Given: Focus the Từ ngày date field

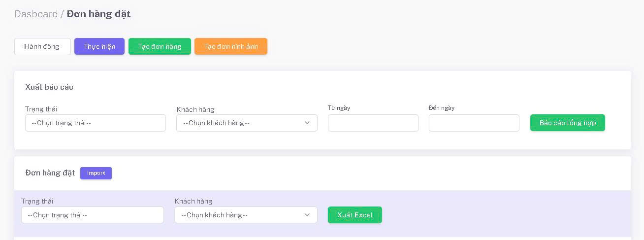Looking at the screenshot, I should [373, 123].
